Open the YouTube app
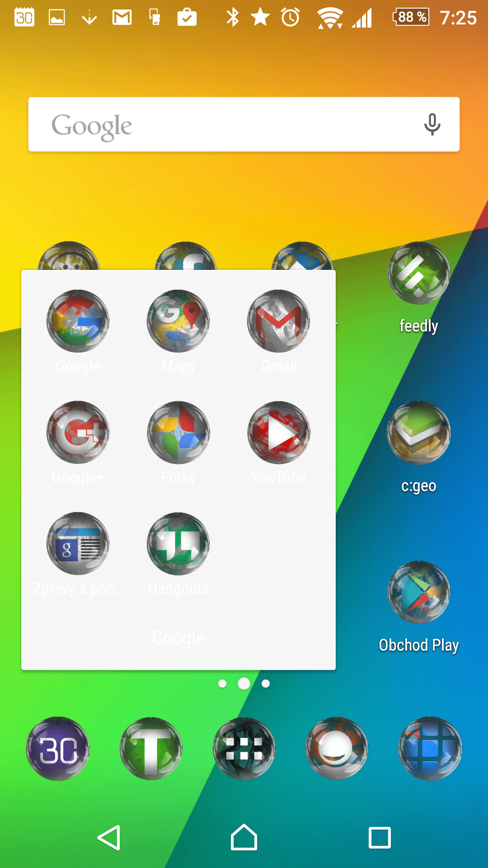 click(279, 432)
